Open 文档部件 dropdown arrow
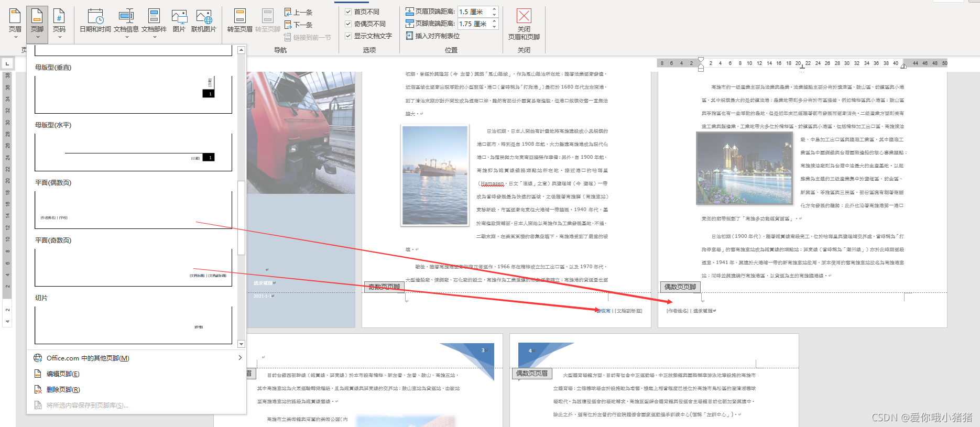The height and width of the screenshot is (427, 980). [154, 37]
